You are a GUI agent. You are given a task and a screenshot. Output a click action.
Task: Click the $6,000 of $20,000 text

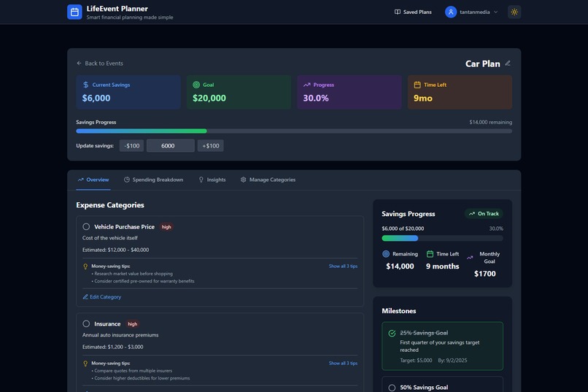point(403,228)
